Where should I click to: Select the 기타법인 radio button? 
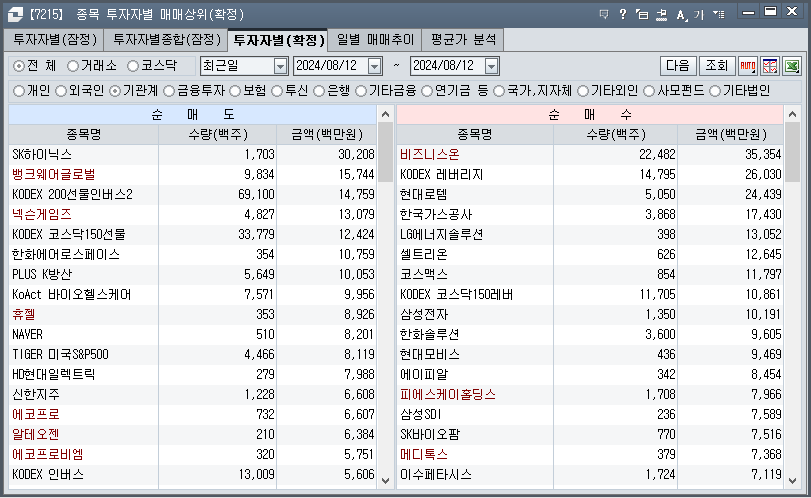(x=715, y=91)
